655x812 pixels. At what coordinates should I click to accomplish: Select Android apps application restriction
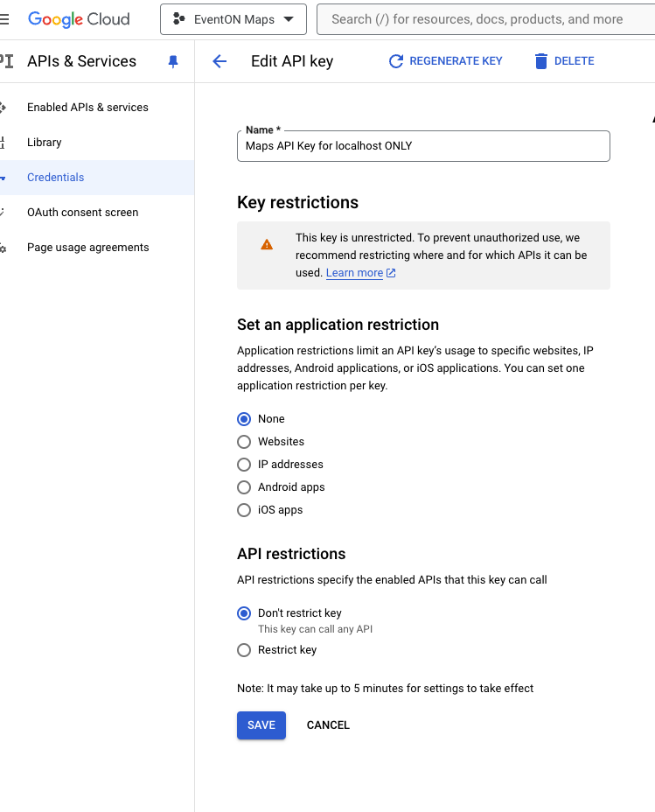pyautogui.click(x=244, y=487)
